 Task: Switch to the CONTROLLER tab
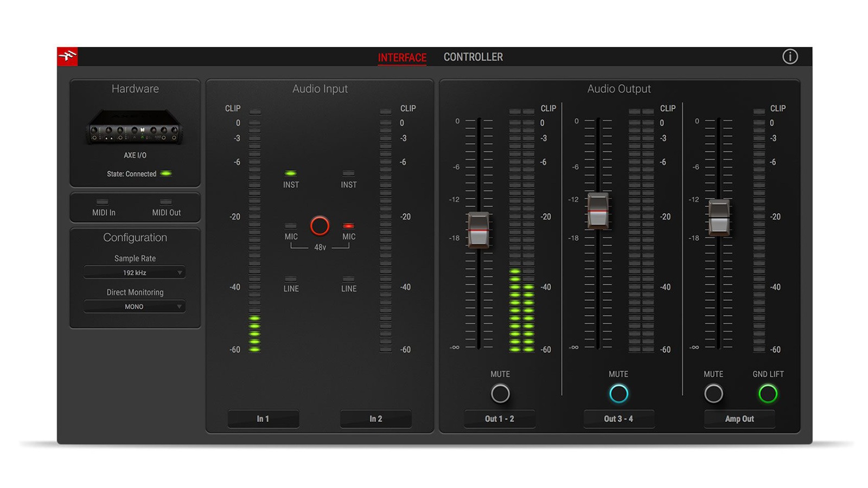click(473, 56)
